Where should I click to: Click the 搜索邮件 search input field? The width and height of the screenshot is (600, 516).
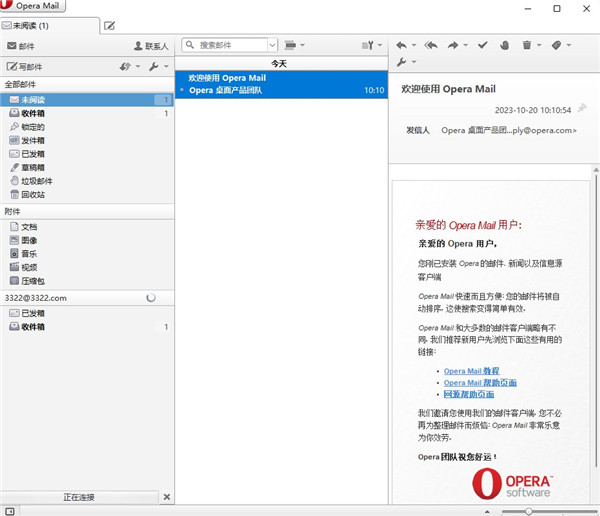pyautogui.click(x=230, y=45)
